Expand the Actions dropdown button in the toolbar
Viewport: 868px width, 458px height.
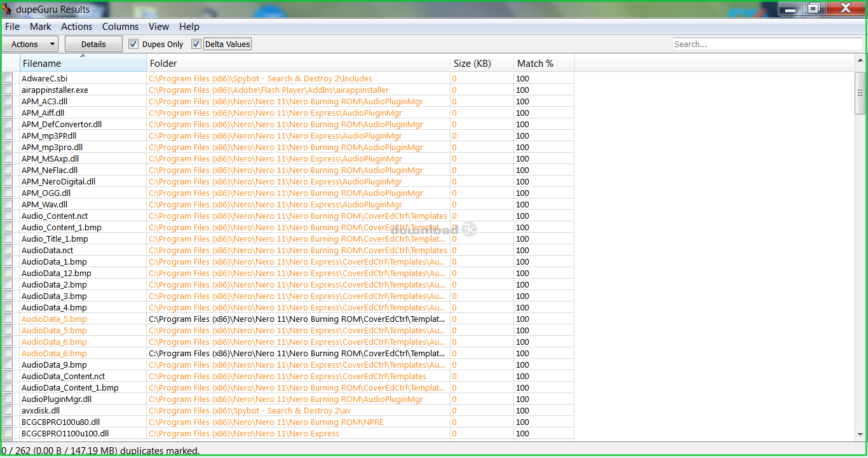(x=30, y=44)
